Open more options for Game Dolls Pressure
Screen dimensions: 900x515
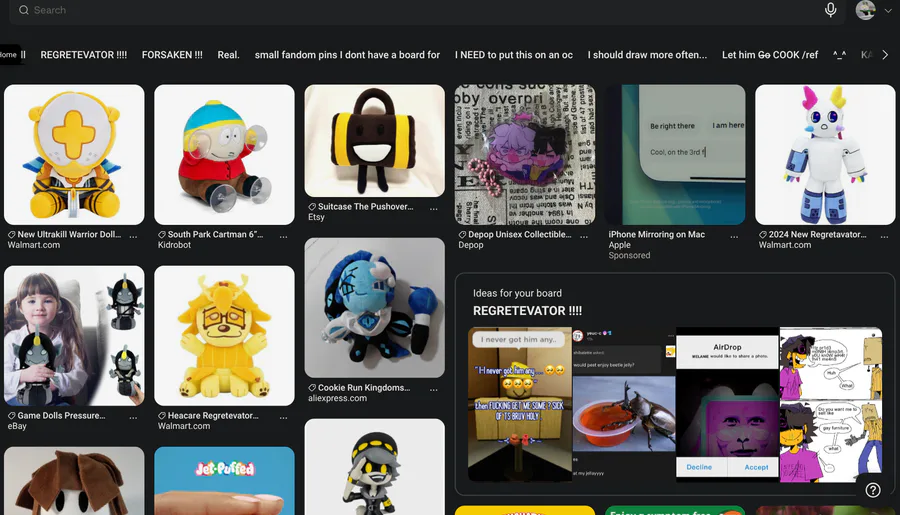coord(133,418)
